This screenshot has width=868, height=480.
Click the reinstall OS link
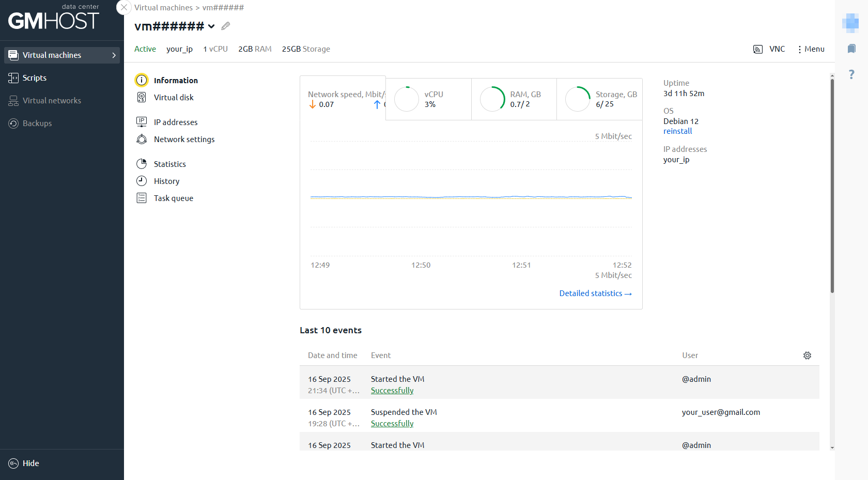click(677, 131)
